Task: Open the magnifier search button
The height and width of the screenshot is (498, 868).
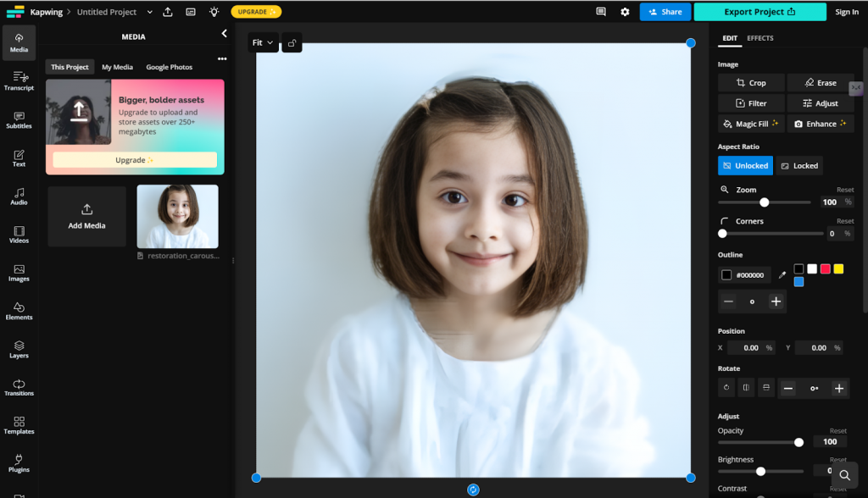Action: tap(845, 475)
